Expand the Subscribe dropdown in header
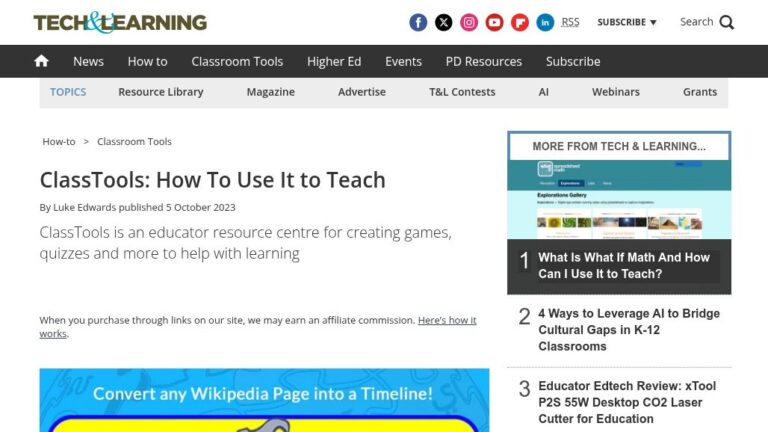768x432 pixels. (626, 22)
